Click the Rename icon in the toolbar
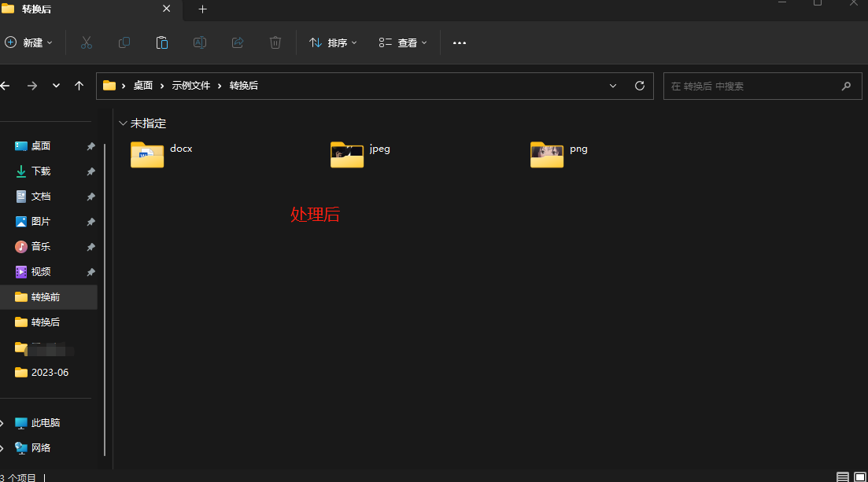This screenshot has width=868, height=482. pos(200,42)
